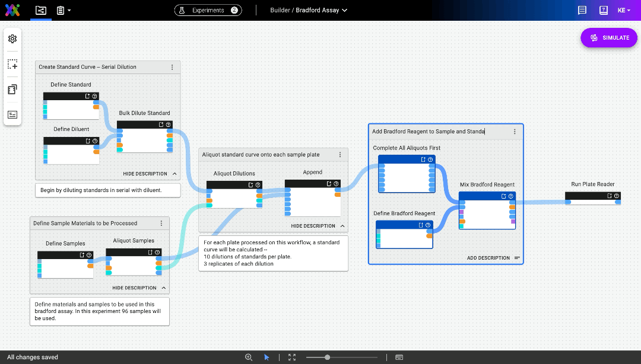The width and height of the screenshot is (641, 364).
Task: Open the protocols panel icon in left sidebar
Action: coord(12,89)
